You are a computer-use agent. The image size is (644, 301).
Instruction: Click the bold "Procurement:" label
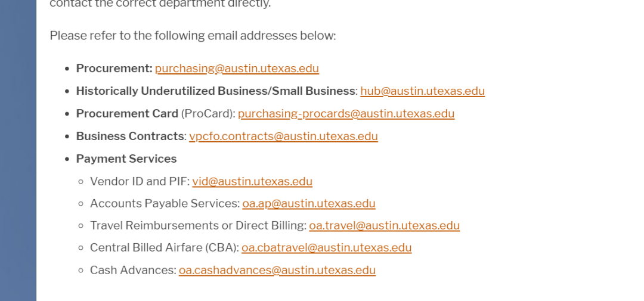[114, 69]
